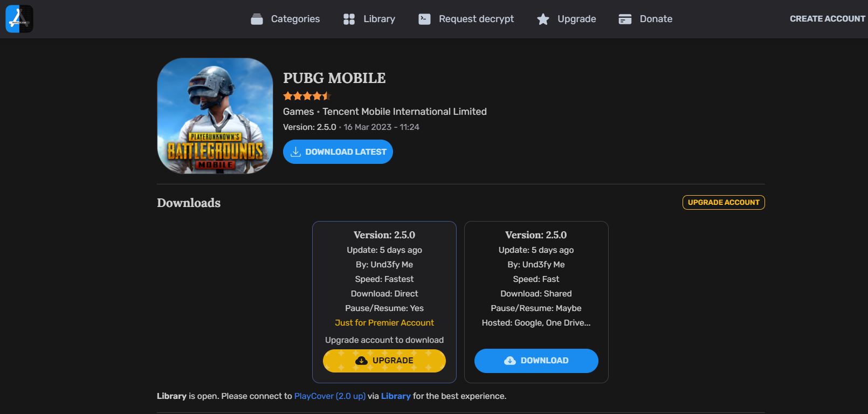The image size is (868, 414).
Task: Click the Upgrade star icon
Action: pyautogui.click(x=543, y=19)
